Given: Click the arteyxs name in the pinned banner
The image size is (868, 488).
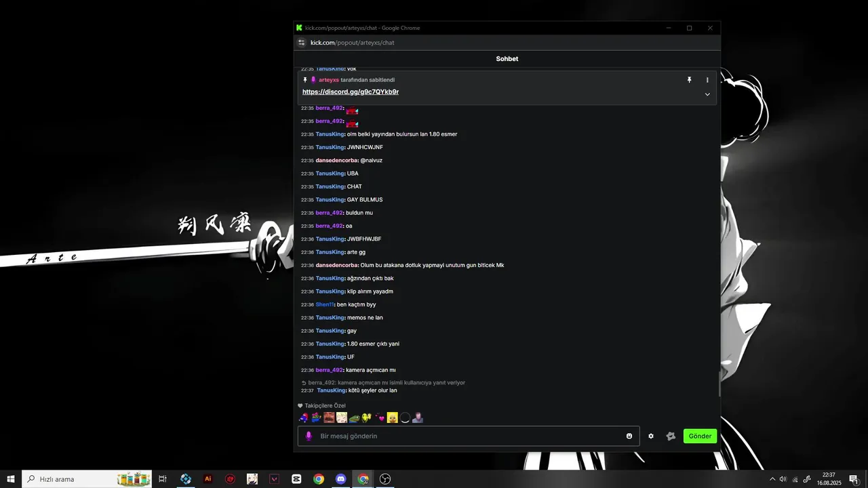Looking at the screenshot, I should click(x=329, y=80).
